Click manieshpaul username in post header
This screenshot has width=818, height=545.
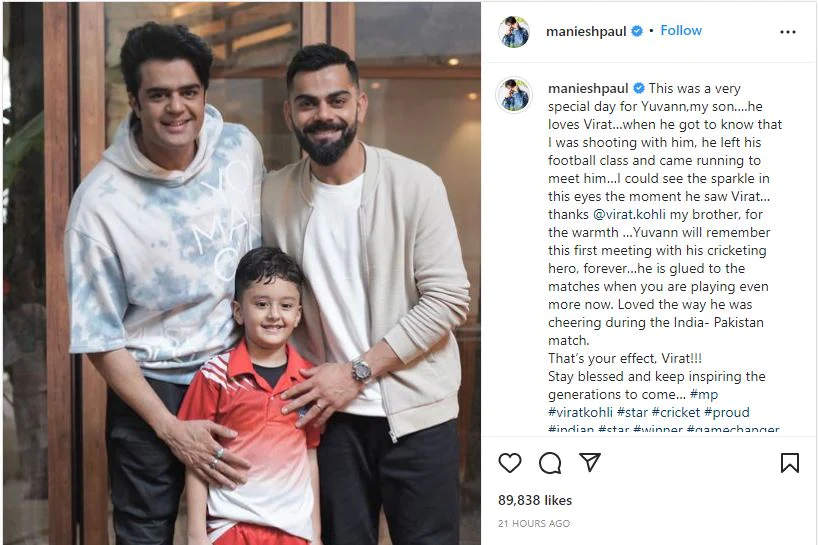pos(586,31)
